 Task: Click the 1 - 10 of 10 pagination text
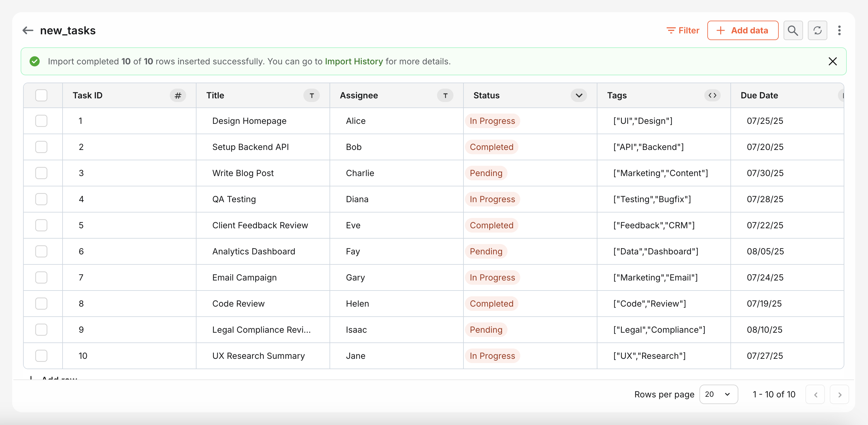click(774, 394)
